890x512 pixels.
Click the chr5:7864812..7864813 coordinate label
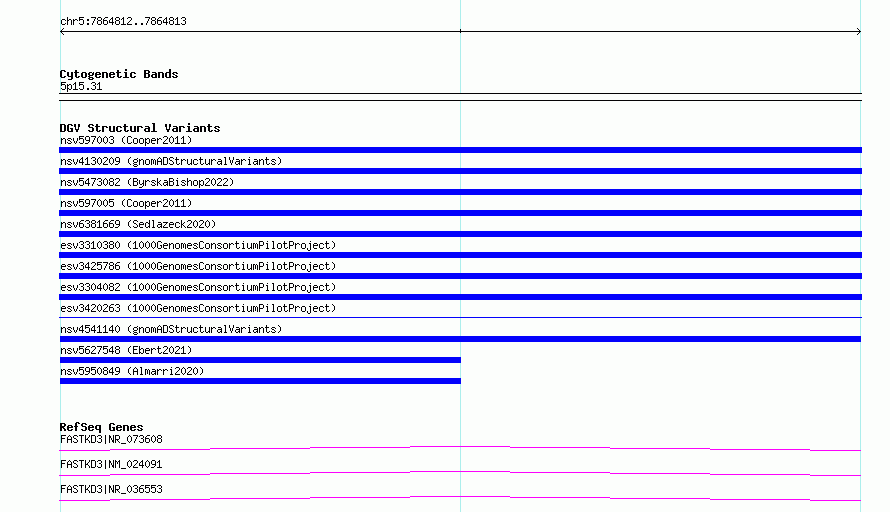123,21
